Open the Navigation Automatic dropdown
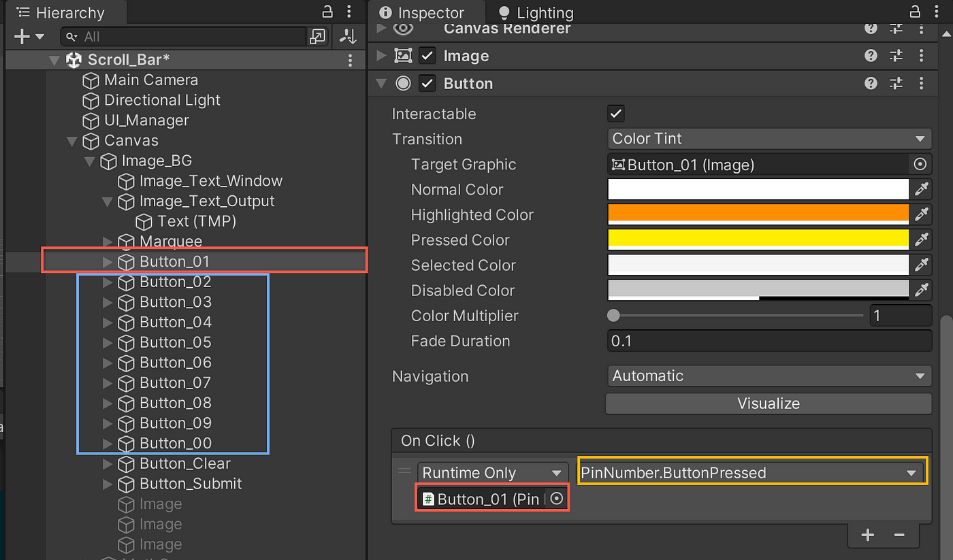 click(x=769, y=376)
